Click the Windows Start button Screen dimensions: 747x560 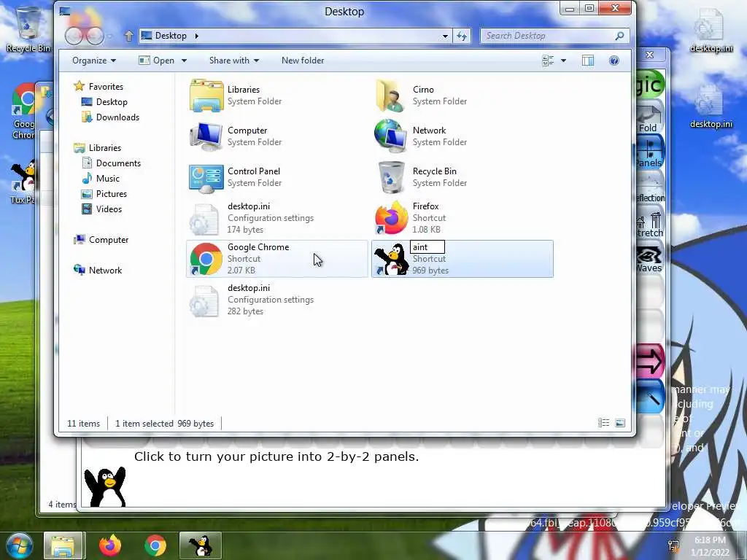(x=19, y=545)
